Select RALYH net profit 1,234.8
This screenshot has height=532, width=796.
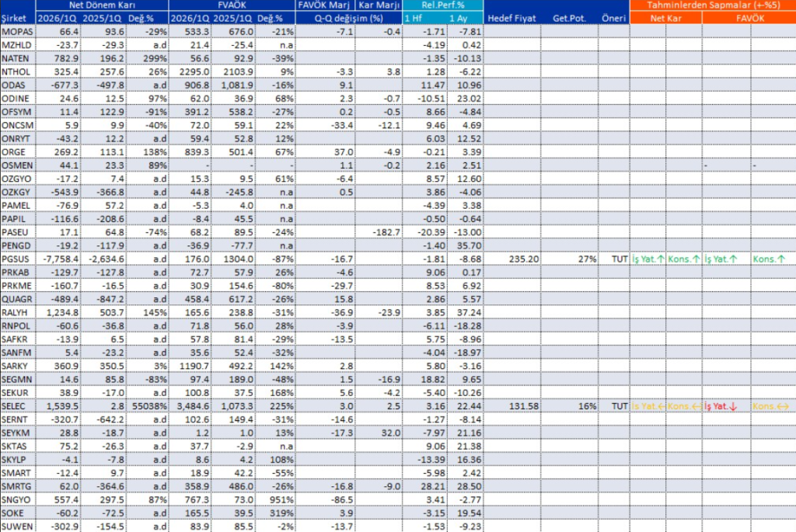63,312
